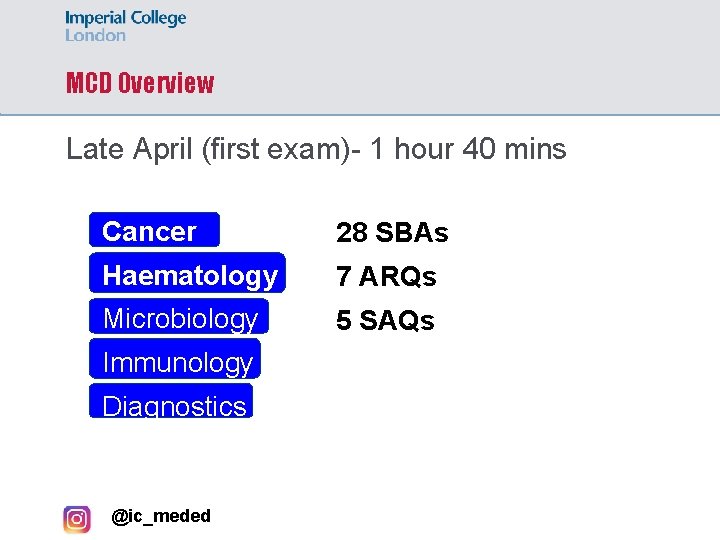Select the Immunology topic box
Viewport: 720px width, 540px height.
click(x=175, y=361)
